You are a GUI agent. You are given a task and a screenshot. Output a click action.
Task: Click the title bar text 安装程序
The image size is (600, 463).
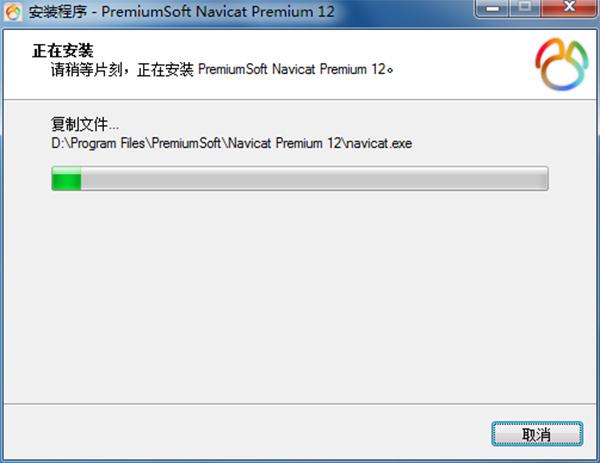coord(58,12)
